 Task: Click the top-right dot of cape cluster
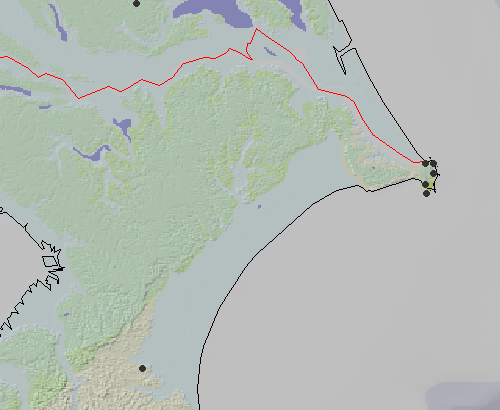pyautogui.click(x=433, y=163)
